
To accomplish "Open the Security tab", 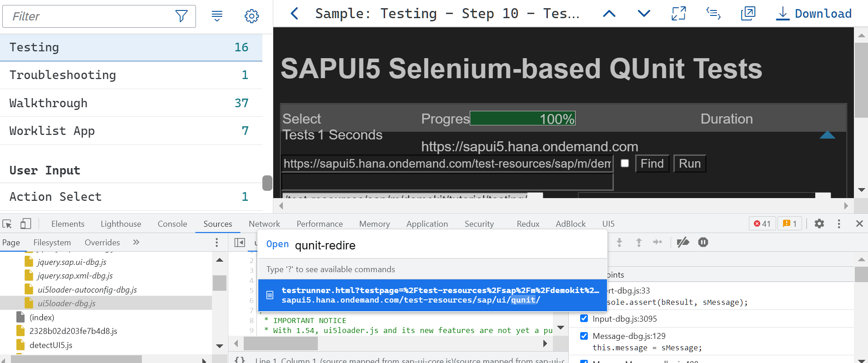I will (x=479, y=224).
